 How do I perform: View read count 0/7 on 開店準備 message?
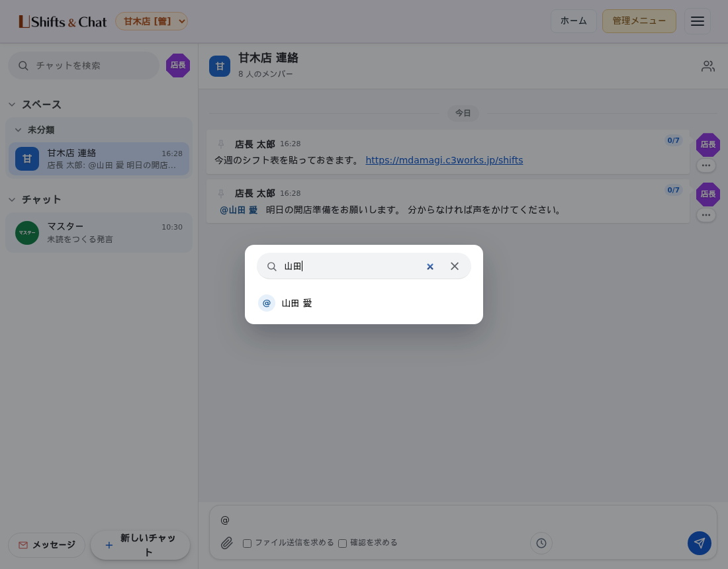point(673,190)
